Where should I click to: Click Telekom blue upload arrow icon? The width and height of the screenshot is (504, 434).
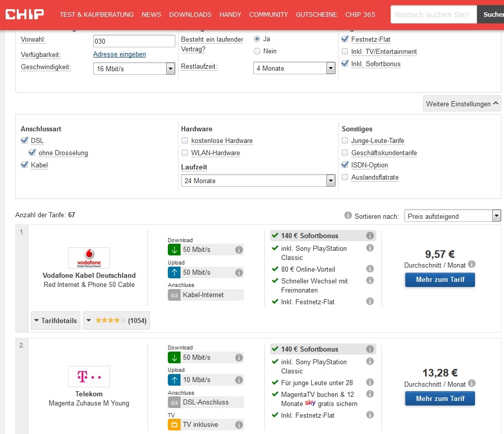(x=174, y=380)
